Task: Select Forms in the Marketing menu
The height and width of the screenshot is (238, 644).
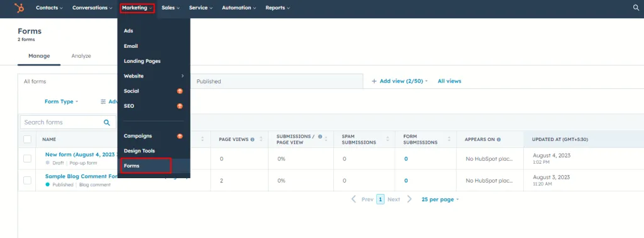Action: pos(146,166)
